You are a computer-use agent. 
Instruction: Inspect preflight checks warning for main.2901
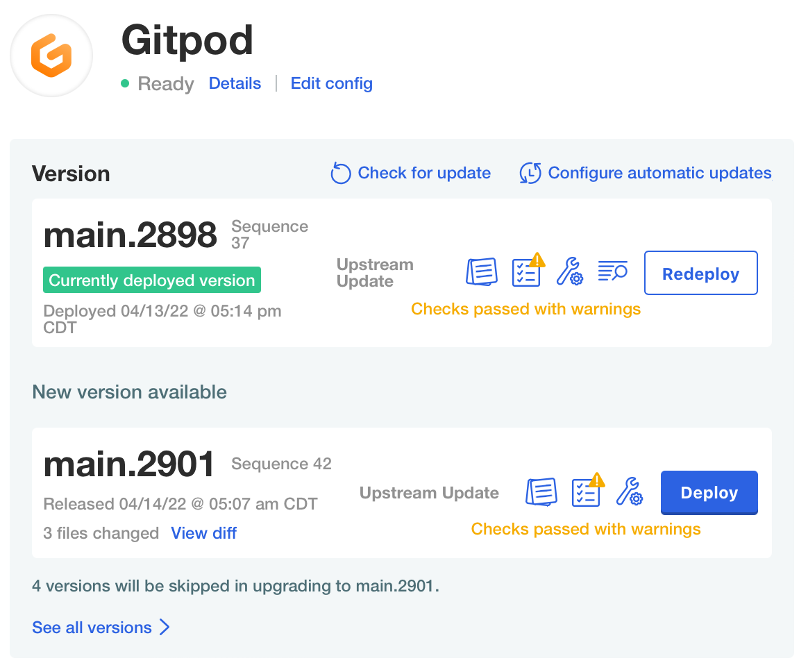pos(586,493)
